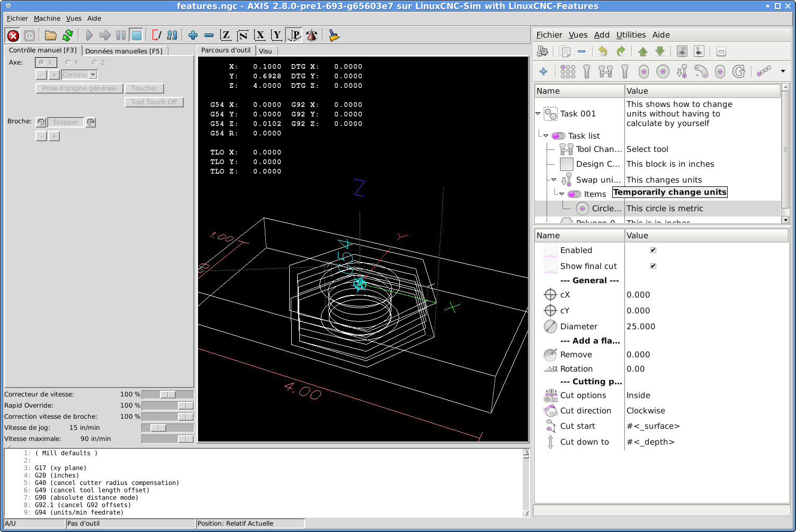Click spindle Stopper button

66,122
